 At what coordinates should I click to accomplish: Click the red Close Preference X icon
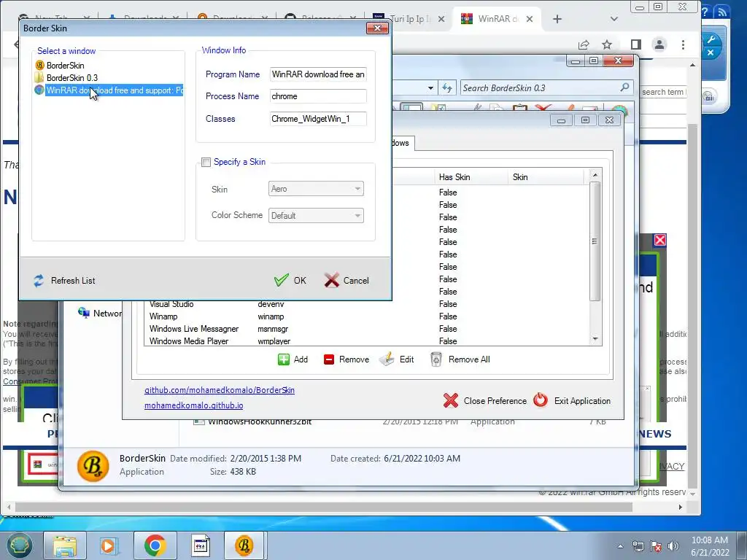[x=450, y=400]
